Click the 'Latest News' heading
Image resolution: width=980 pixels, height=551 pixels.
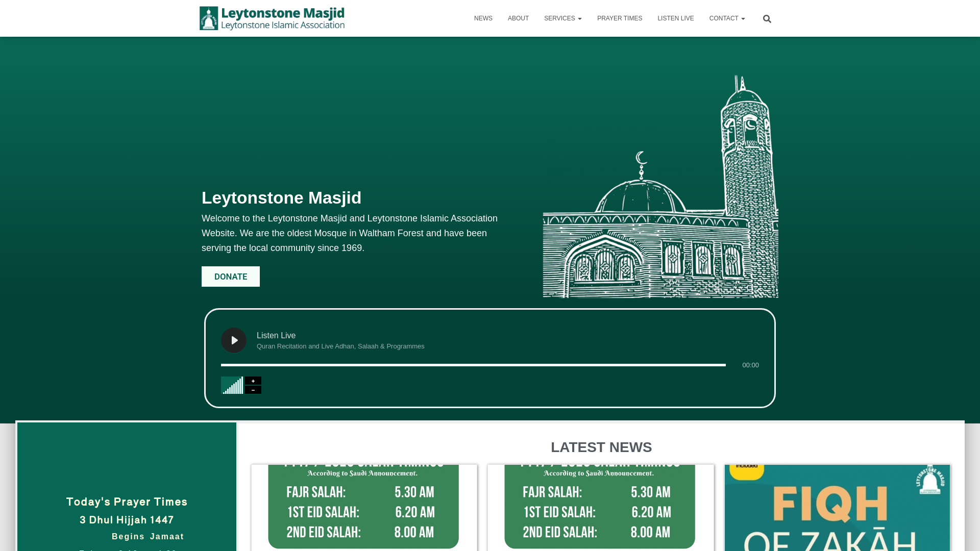coord(601,447)
